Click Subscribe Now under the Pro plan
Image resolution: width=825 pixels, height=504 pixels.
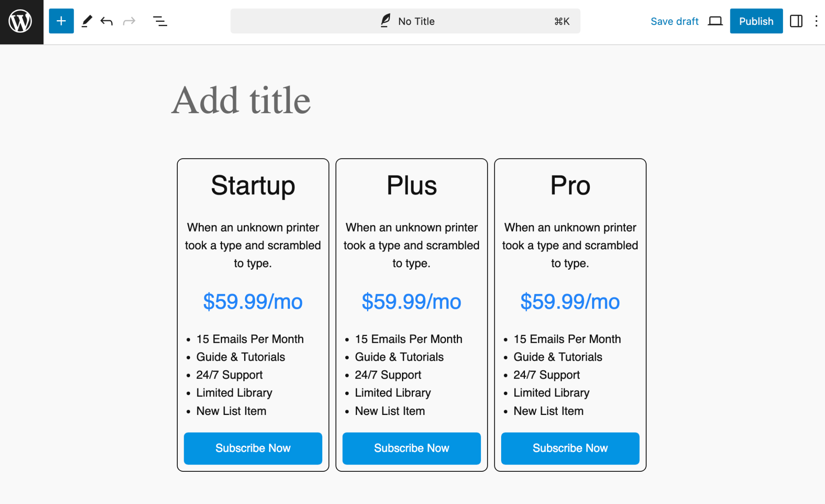(570, 448)
